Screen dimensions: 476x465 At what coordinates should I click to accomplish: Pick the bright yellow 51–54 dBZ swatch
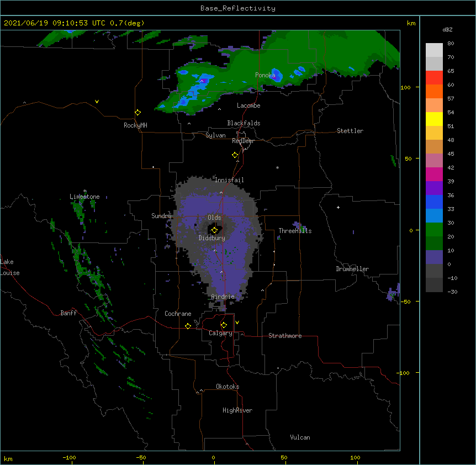click(434, 119)
